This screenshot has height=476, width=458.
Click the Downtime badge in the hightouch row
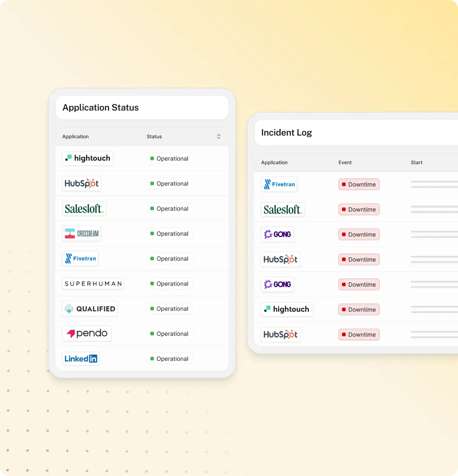(x=359, y=309)
